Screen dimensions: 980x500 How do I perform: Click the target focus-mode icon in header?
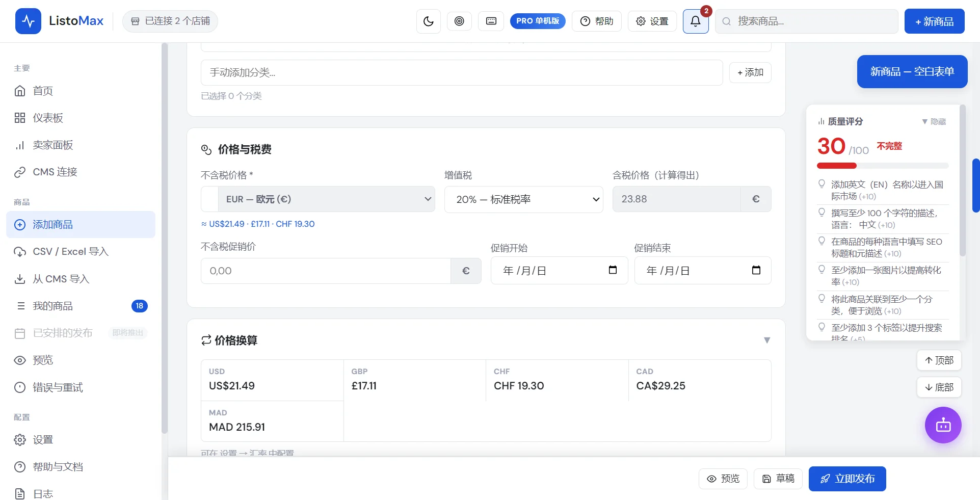coord(459,21)
